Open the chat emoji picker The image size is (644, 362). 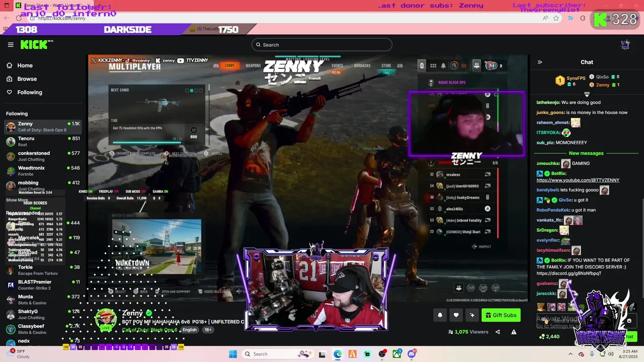[x=629, y=321]
